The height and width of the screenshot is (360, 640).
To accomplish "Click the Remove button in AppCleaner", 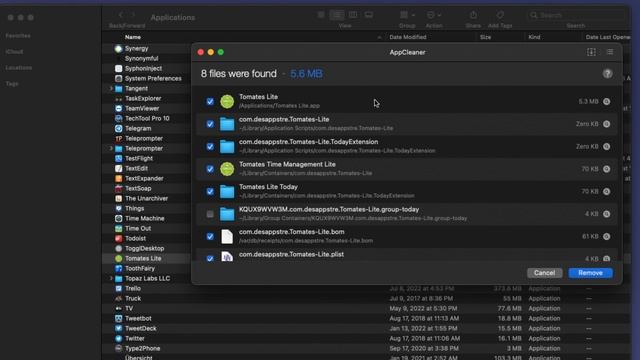I will point(590,273).
